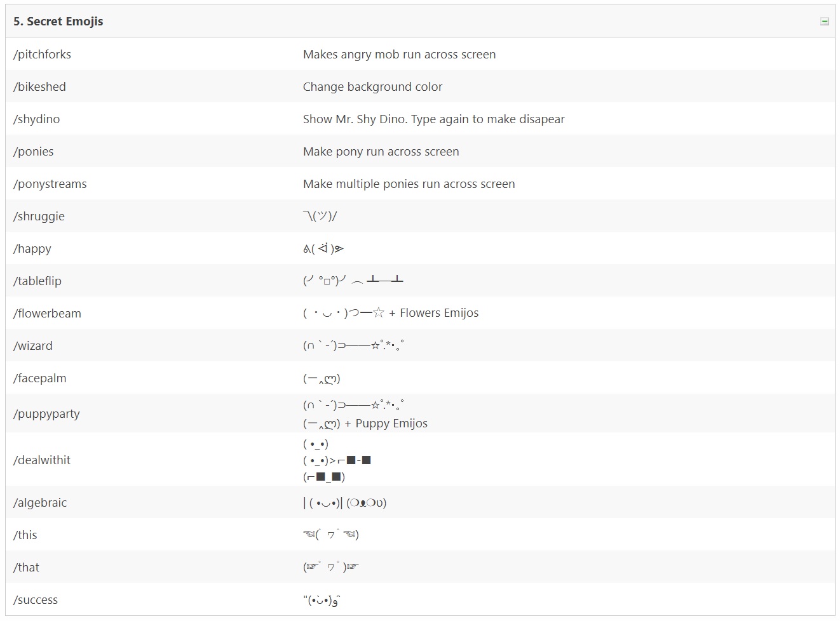Screen dimensions: 840x621
Task: Select the /pitchforks command entry
Action: click(x=42, y=54)
